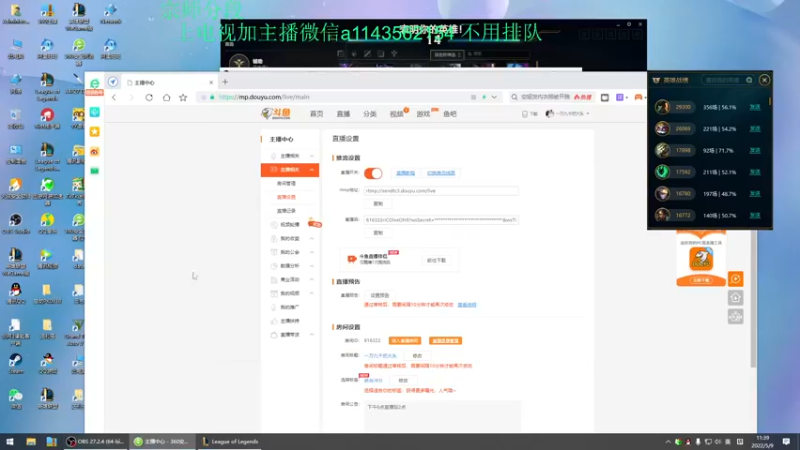
Task: Click the grey home floating button
Action: 735,297
